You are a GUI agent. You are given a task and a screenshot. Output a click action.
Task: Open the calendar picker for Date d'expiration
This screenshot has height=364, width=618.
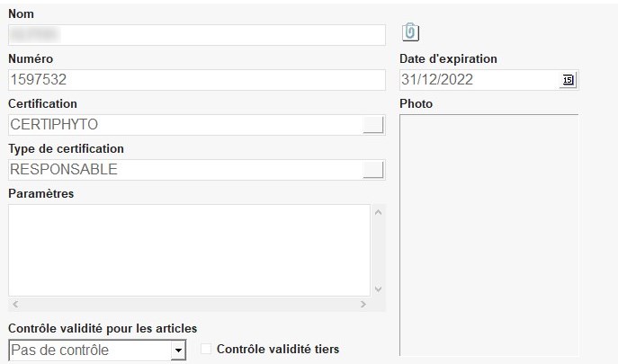point(568,80)
